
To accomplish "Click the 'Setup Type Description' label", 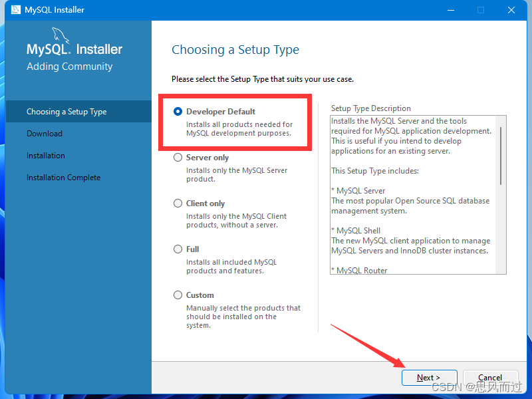I will click(x=371, y=108).
